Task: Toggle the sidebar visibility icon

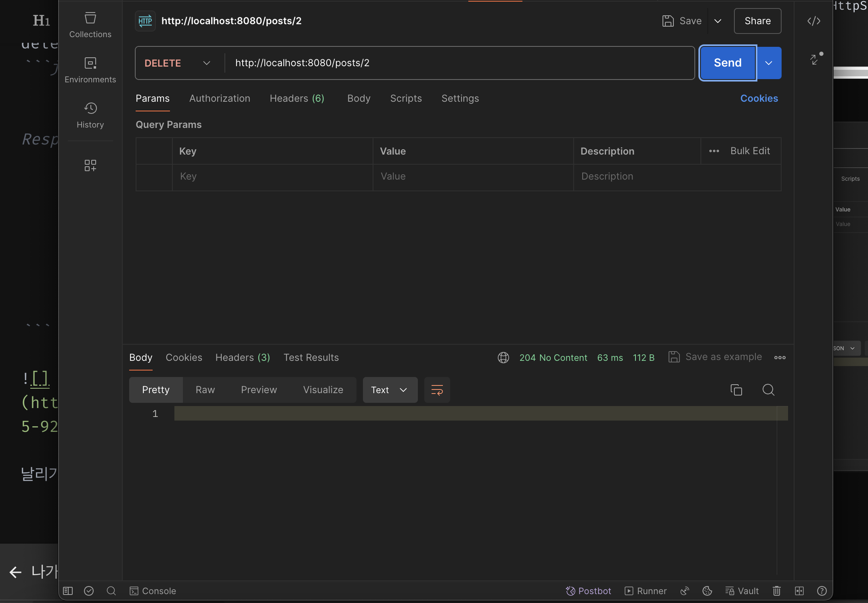Action: [68, 591]
